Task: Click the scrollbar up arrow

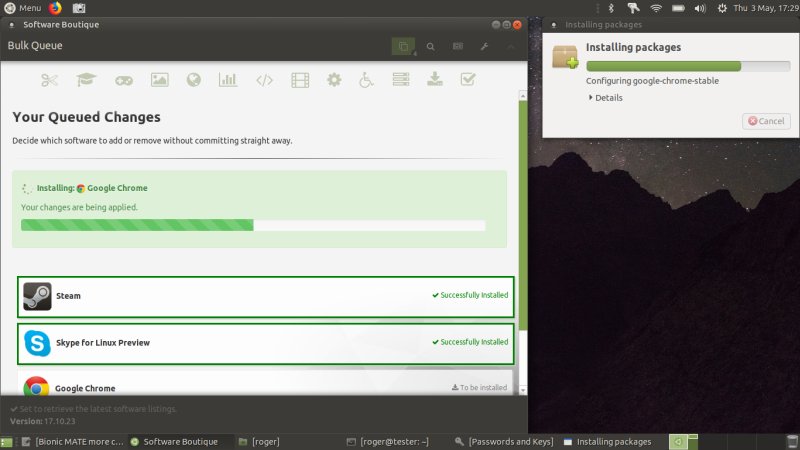Action: [523, 96]
